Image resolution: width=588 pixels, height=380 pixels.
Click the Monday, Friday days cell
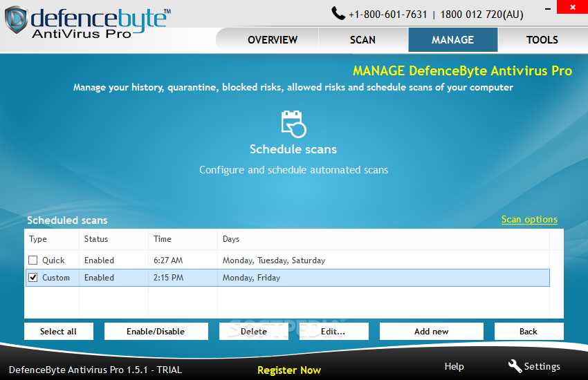point(251,278)
